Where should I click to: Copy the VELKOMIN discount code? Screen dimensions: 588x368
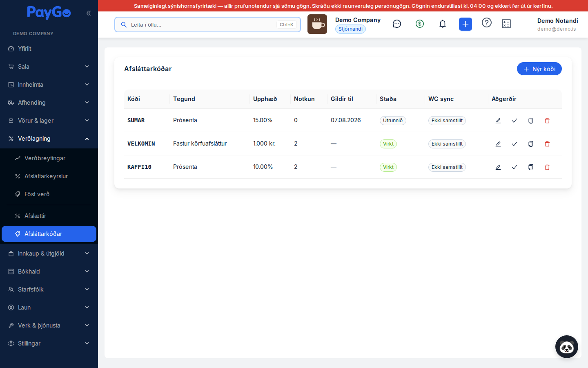531,144
